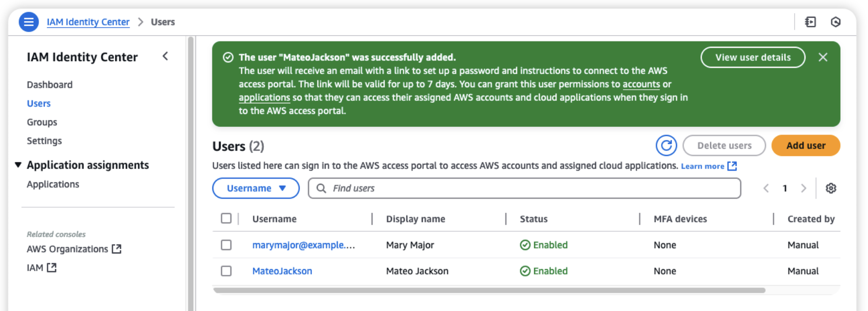This screenshot has width=868, height=311.
Task: Dismiss the green success banner
Action: tap(823, 58)
